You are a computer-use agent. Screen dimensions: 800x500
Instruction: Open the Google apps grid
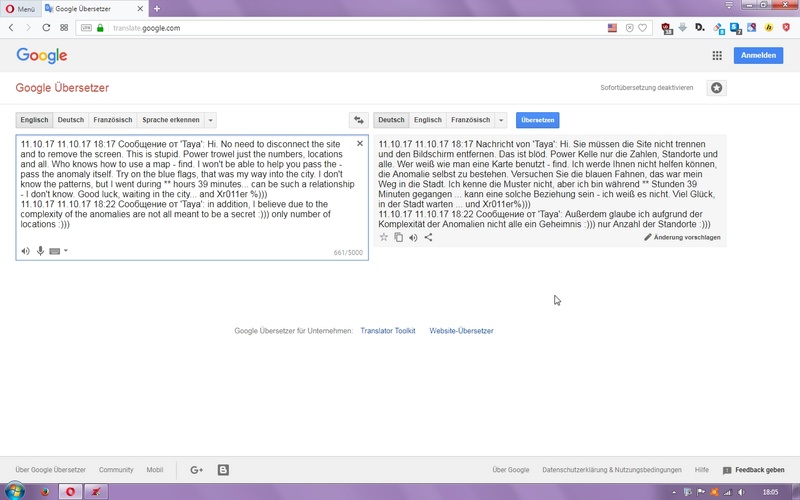point(717,56)
